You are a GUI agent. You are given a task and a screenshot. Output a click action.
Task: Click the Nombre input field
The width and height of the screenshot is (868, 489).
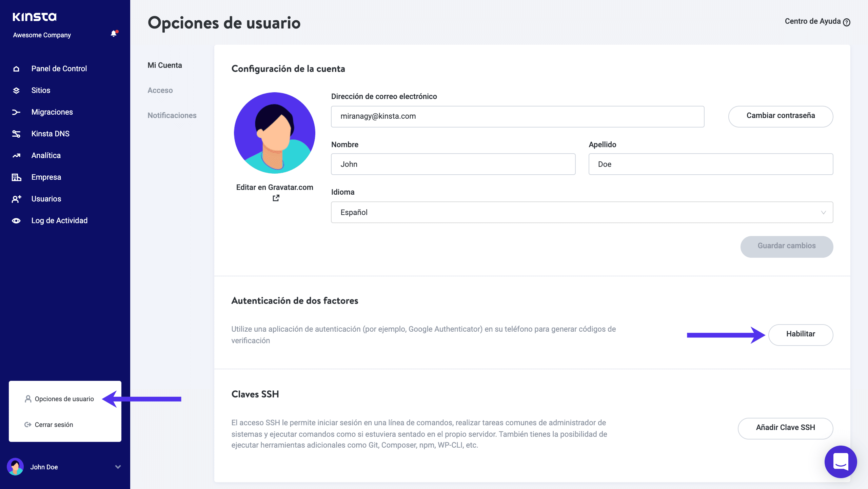pyautogui.click(x=453, y=164)
